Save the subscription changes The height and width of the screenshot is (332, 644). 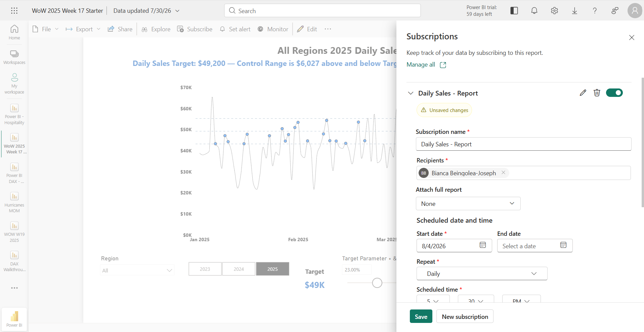(x=421, y=316)
